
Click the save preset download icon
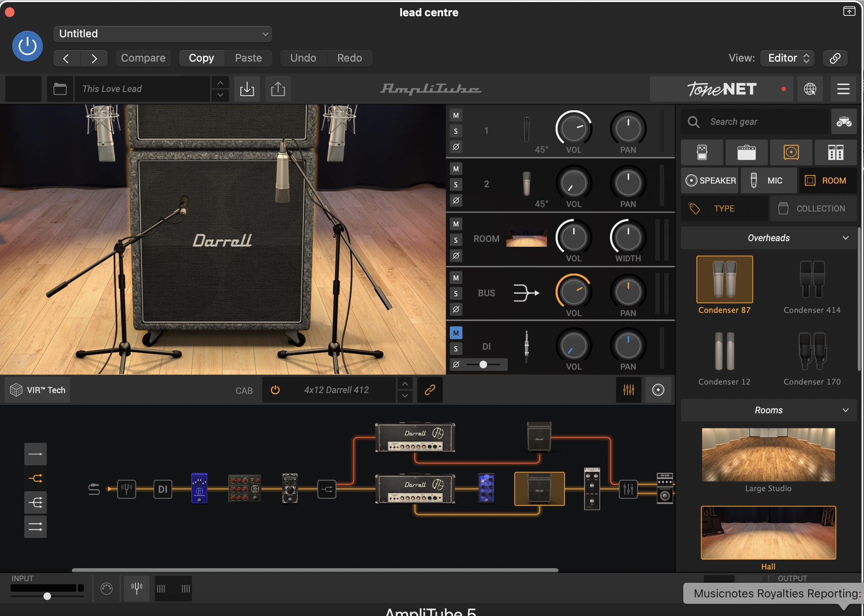(247, 89)
